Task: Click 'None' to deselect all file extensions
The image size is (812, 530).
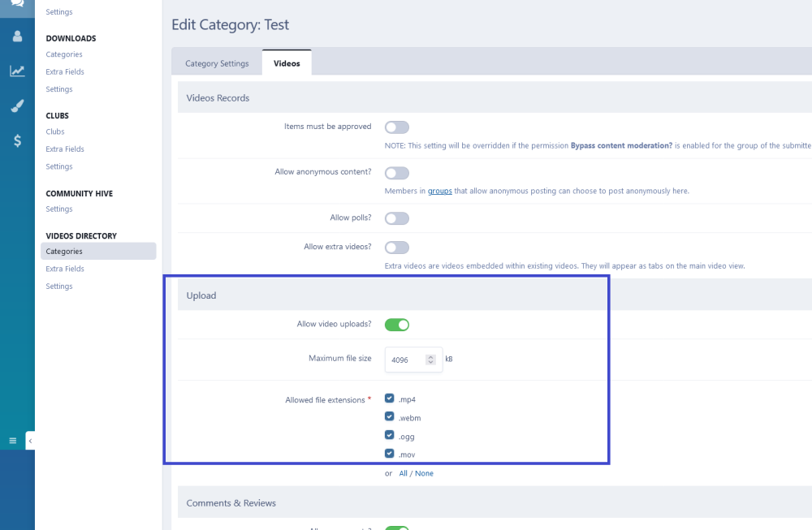Action: tap(424, 472)
